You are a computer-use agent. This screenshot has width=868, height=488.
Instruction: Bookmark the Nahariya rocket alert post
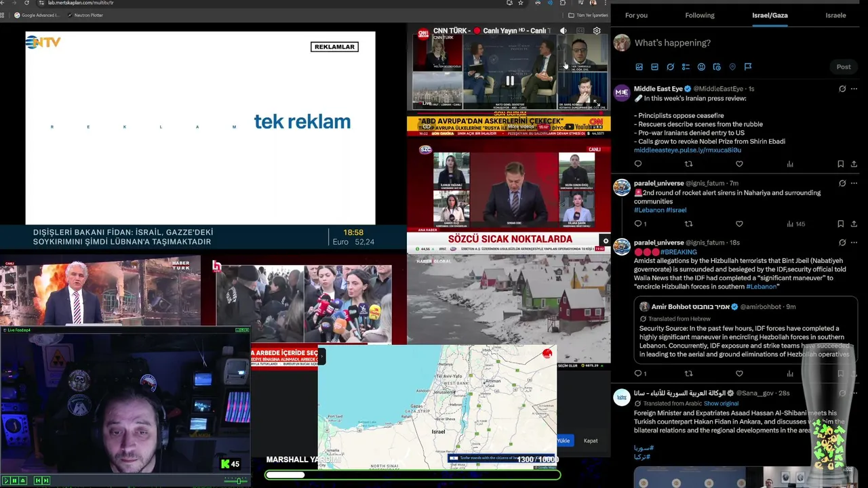[841, 224]
